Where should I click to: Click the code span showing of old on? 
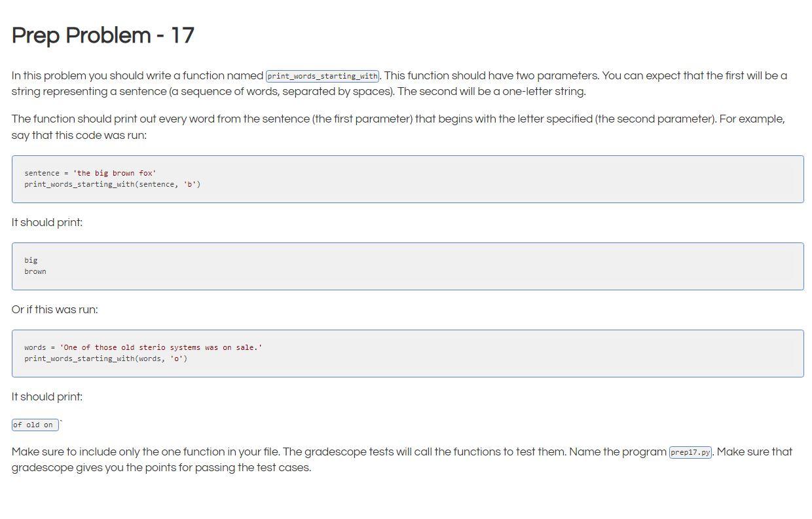click(34, 424)
